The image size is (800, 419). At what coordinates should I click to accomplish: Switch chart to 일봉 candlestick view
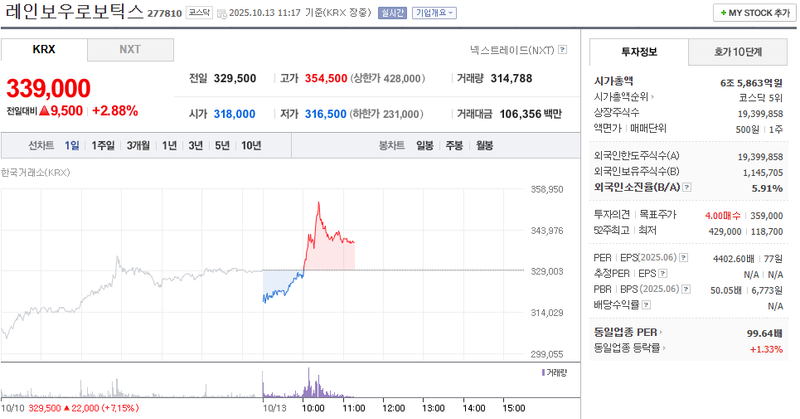coord(424,146)
